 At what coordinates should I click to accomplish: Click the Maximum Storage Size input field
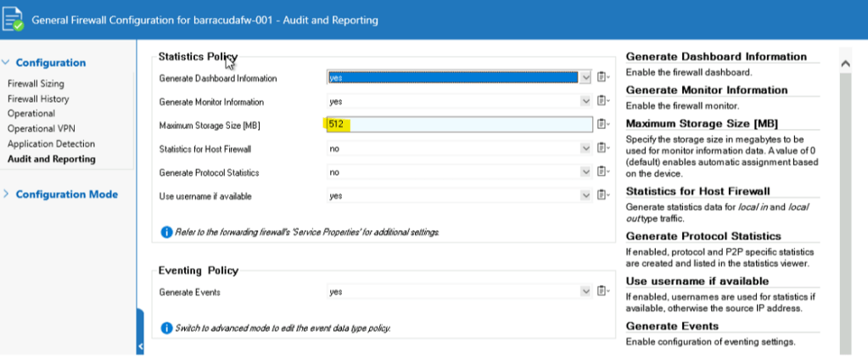pos(458,125)
